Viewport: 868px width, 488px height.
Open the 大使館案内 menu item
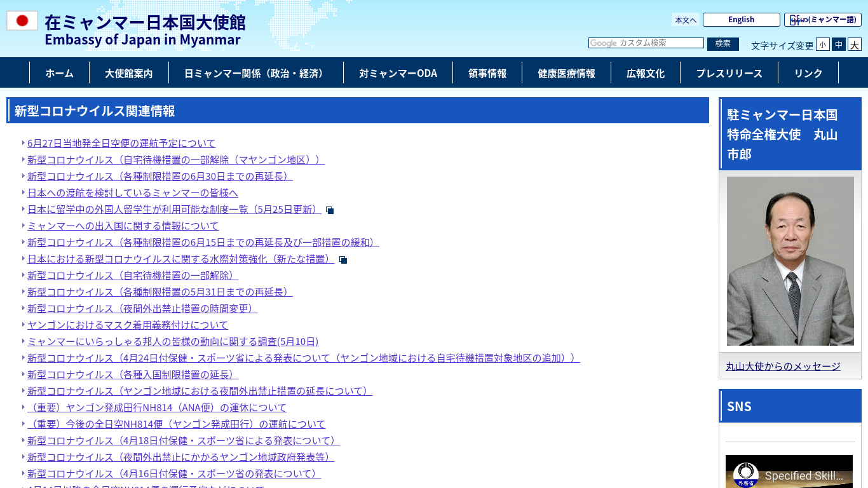(x=129, y=73)
